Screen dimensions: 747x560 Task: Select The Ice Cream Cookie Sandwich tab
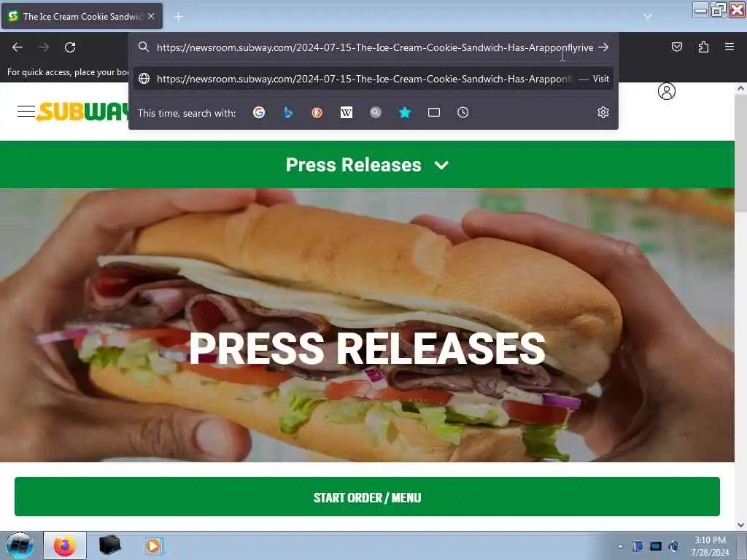82,16
